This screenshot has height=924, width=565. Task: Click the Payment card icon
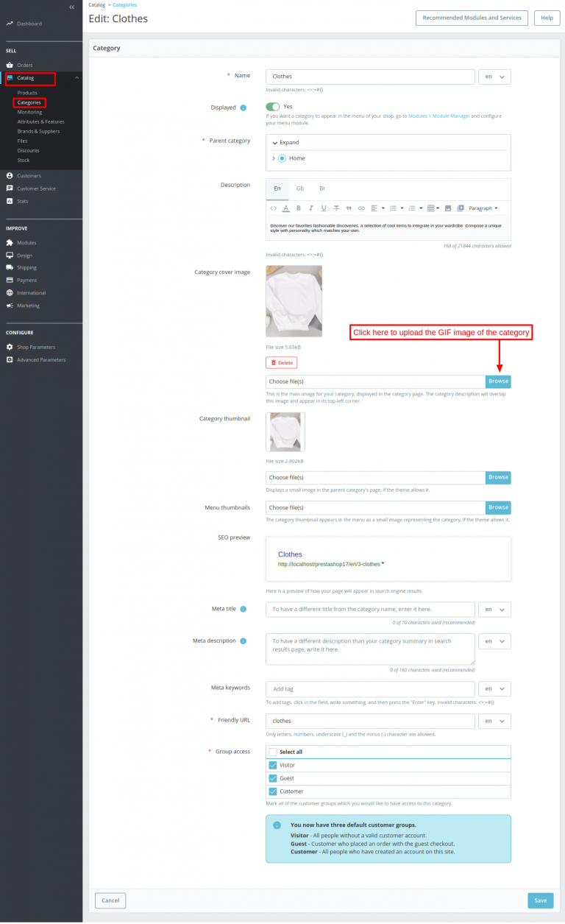click(10, 280)
